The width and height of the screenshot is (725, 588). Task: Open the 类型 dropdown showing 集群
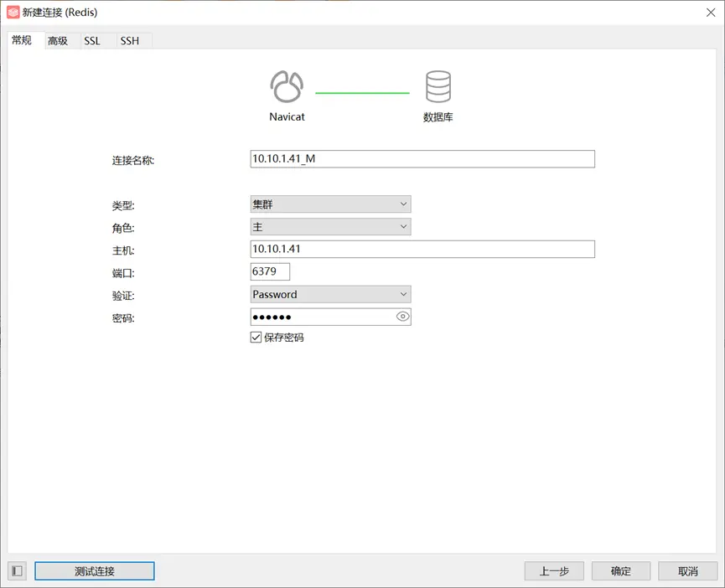(330, 204)
